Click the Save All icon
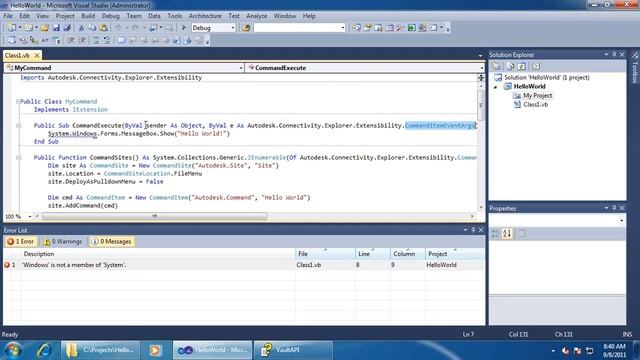 67,28
